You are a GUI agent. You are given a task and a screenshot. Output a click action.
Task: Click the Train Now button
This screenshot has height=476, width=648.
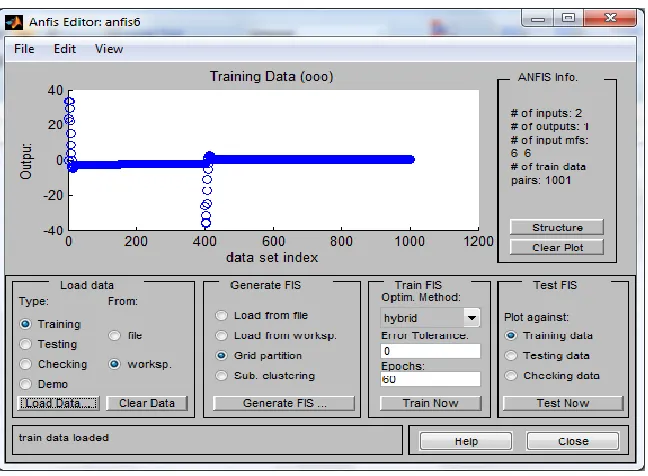(430, 403)
